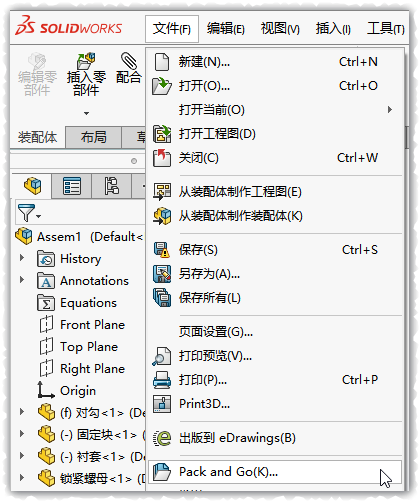
Task: Open the ConfigurationManager tab icon
Action: pyautogui.click(x=112, y=186)
